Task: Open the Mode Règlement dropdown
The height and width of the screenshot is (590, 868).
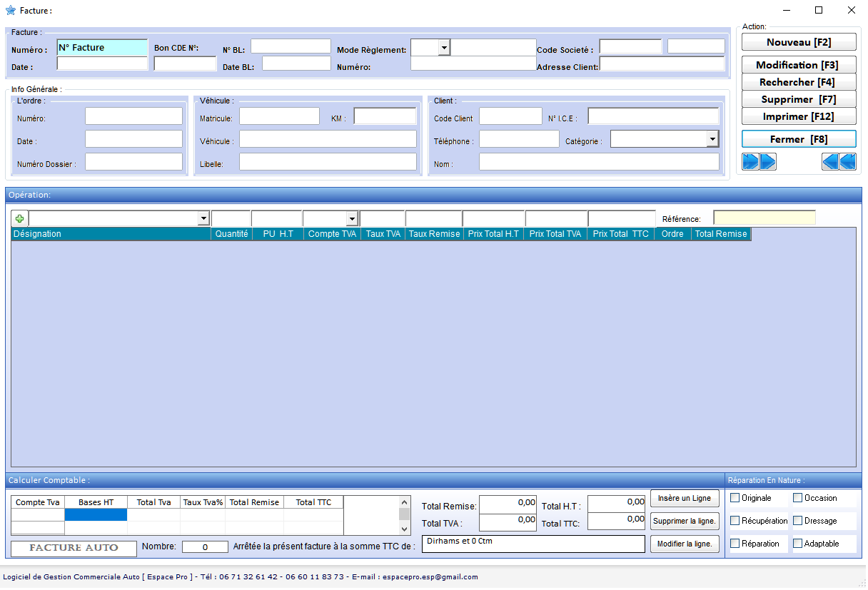Action: tap(444, 47)
